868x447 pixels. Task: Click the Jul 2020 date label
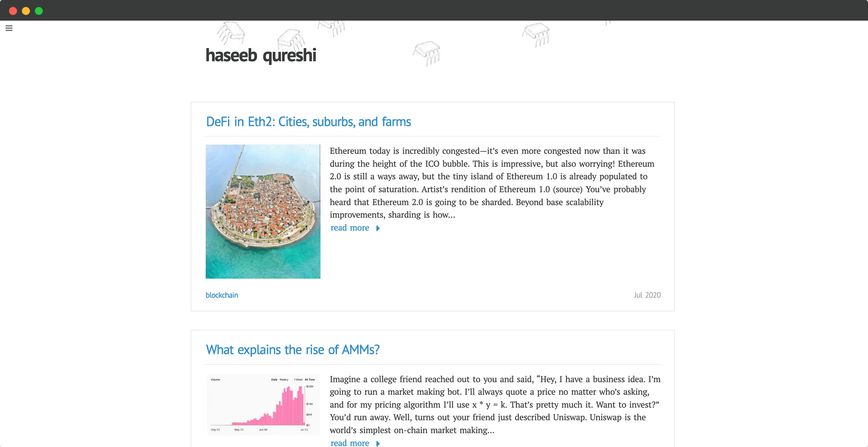coord(647,295)
